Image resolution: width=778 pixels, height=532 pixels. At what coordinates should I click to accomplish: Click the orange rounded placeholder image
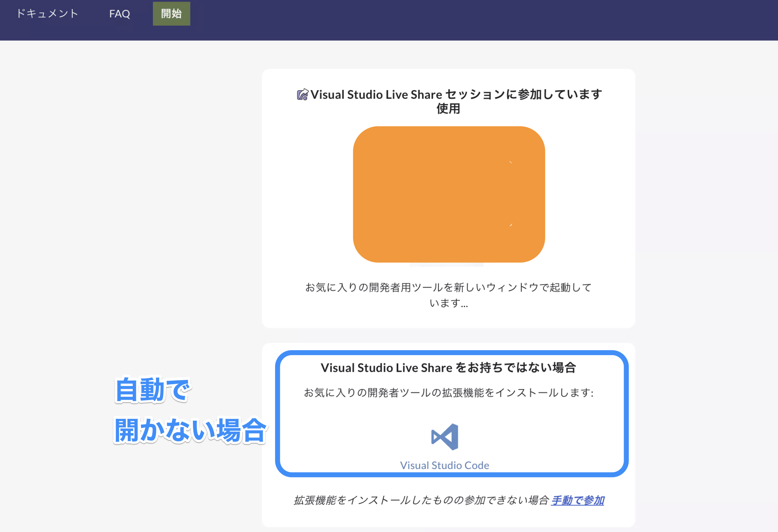pos(449,194)
